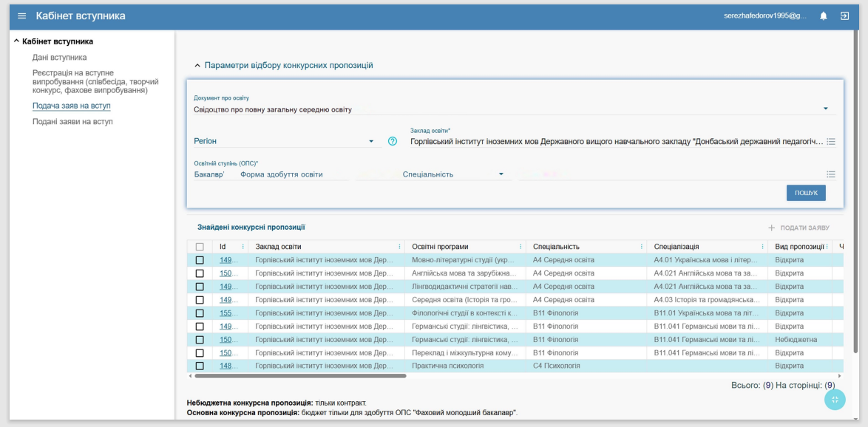
Task: Click the notifications bell icon
Action: [824, 16]
